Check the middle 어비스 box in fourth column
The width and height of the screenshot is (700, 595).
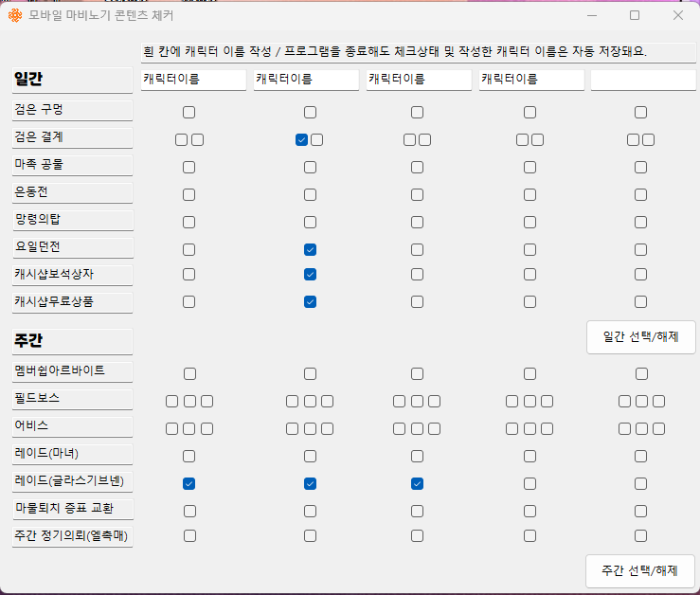coord(529,429)
